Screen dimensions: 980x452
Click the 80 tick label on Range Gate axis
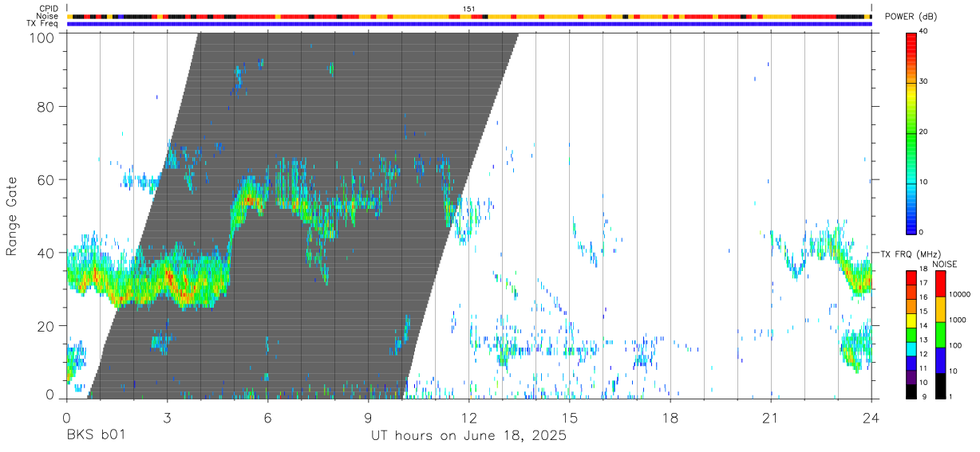[46, 107]
